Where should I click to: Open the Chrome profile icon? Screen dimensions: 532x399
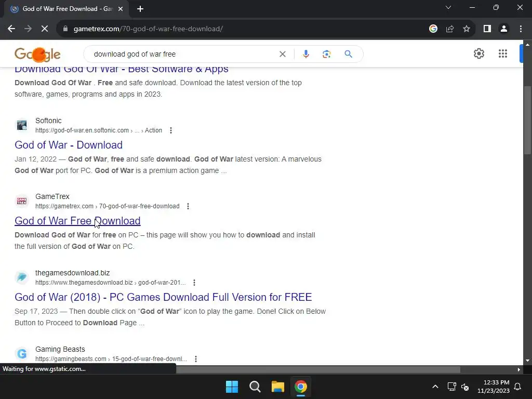click(504, 29)
